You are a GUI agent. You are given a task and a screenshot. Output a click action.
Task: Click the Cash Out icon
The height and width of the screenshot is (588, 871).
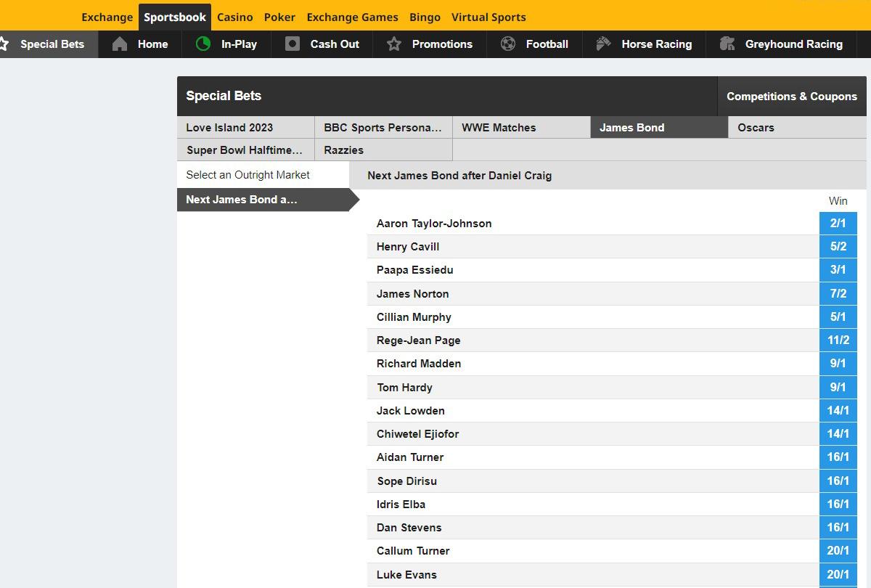point(293,44)
